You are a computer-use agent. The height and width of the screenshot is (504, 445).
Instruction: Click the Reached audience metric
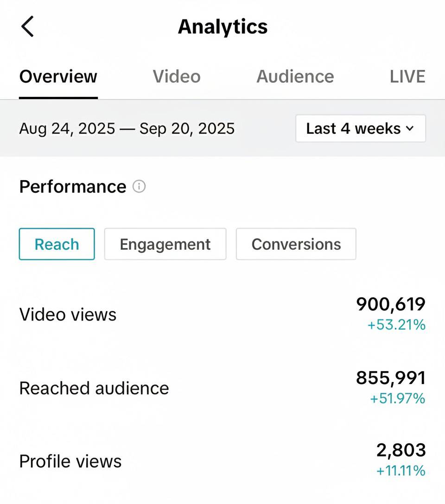click(x=94, y=388)
